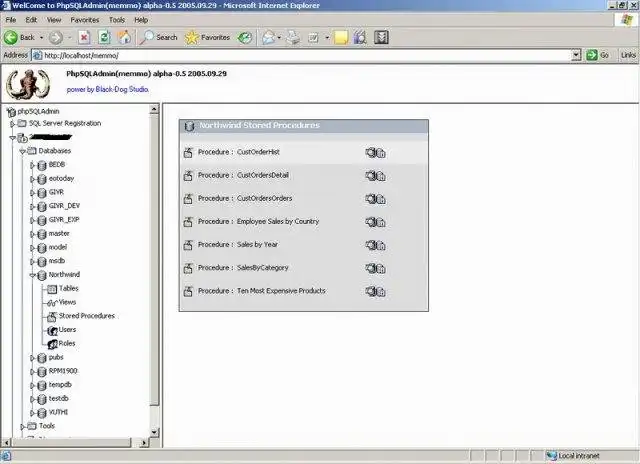640x464 pixels.
Task: Open the Tools menu
Action: [x=117, y=20]
